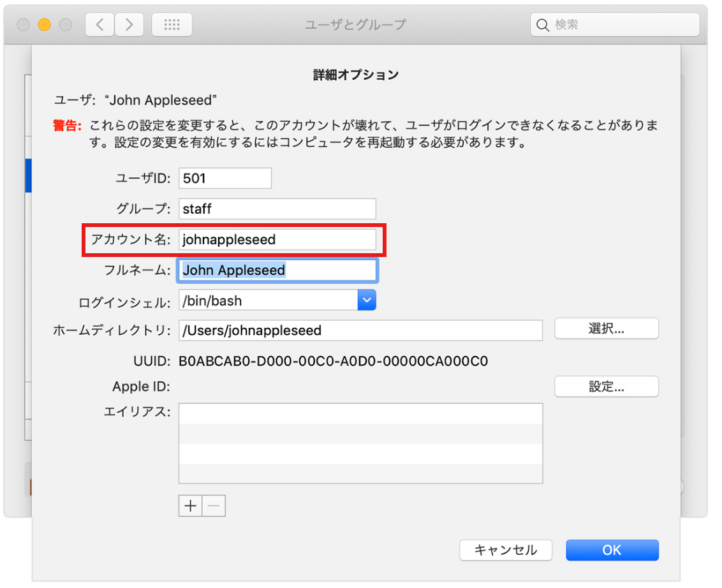Image resolution: width=722 pixels, height=588 pixels.
Task: Remove an alias with the minus button
Action: point(214,506)
